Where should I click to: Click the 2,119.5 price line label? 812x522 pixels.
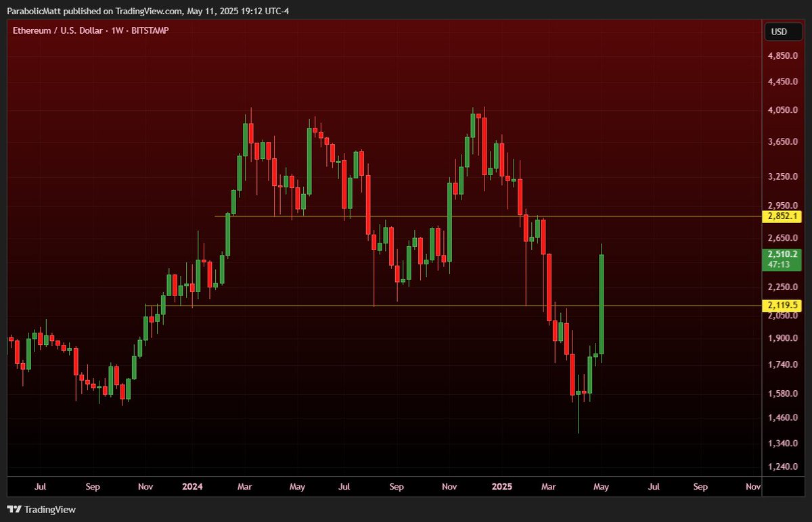coord(782,306)
